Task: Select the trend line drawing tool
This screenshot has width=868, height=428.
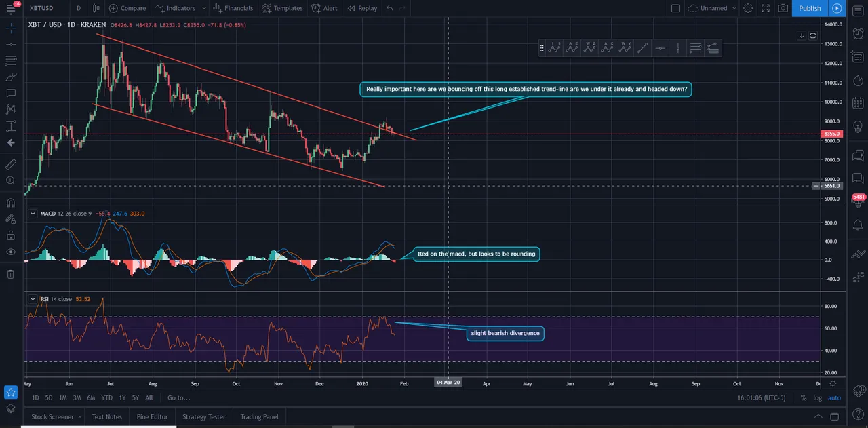Action: click(x=10, y=44)
